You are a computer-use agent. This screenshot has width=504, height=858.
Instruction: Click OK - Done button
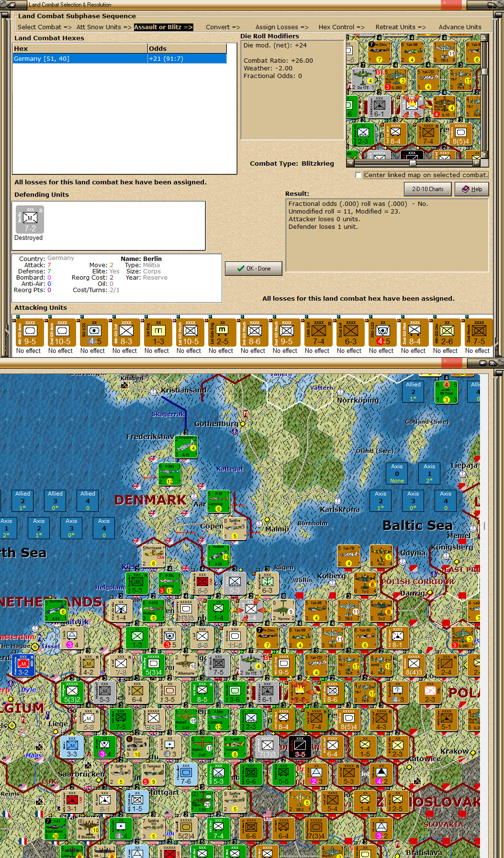click(254, 269)
